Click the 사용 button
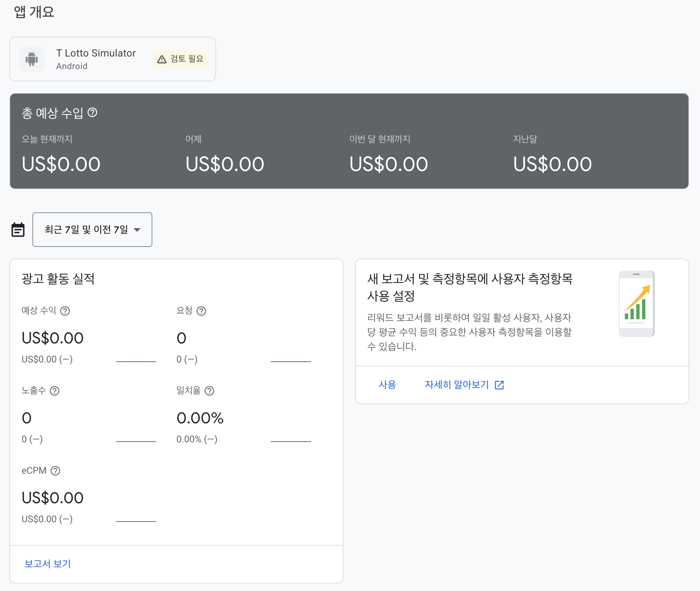Screen dimensions: 700x591 click(387, 385)
